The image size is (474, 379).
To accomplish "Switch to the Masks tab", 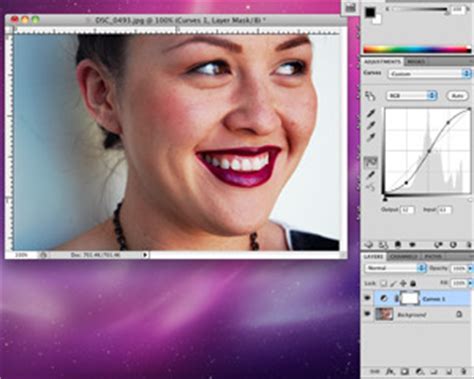I will 416,62.
